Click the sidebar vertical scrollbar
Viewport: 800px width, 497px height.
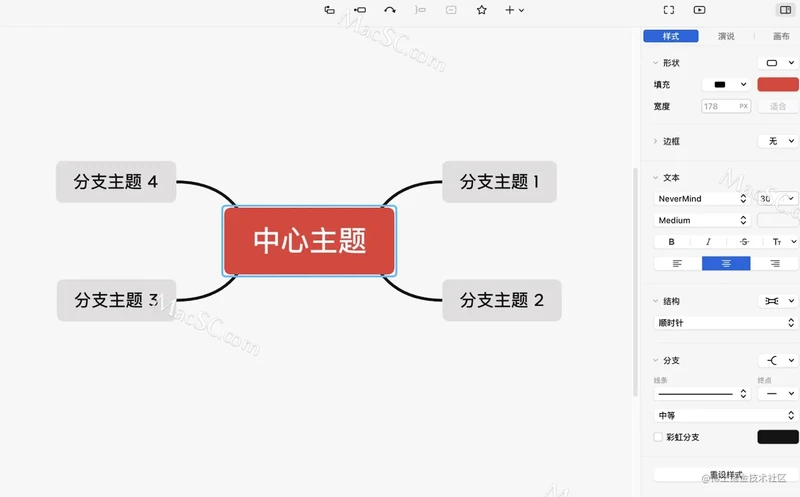click(x=636, y=282)
